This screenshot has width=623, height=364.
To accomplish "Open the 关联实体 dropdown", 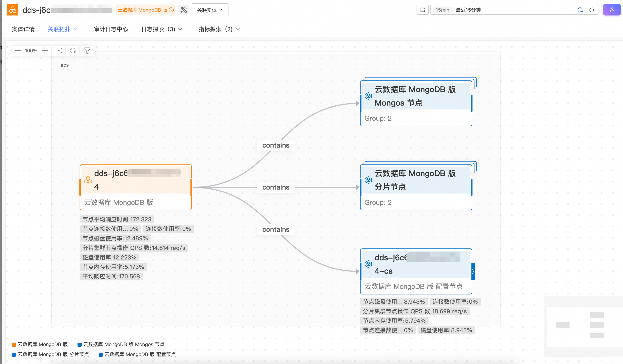I will pos(210,10).
